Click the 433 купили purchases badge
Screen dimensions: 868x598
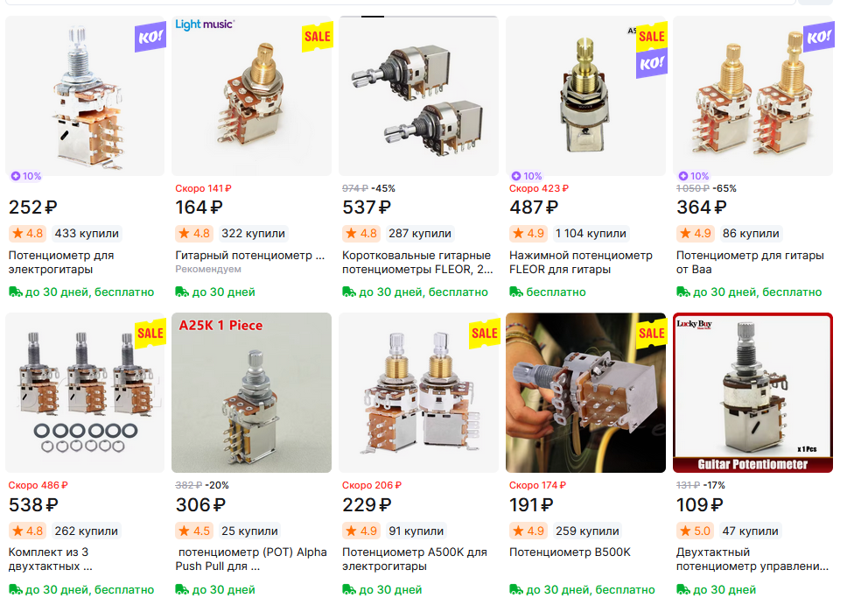coord(87,234)
